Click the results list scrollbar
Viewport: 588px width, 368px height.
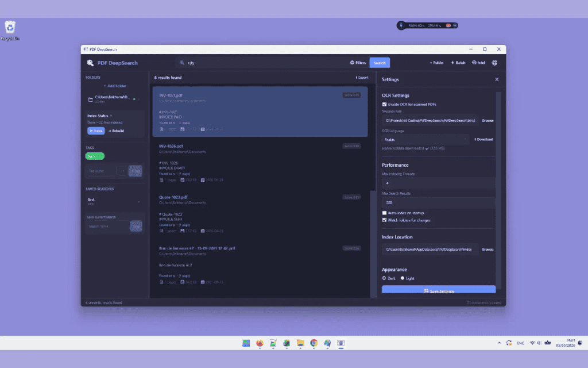[x=373, y=244]
